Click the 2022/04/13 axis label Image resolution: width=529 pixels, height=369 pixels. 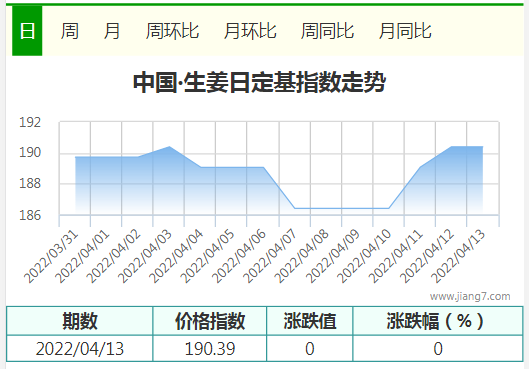pyautogui.click(x=458, y=256)
